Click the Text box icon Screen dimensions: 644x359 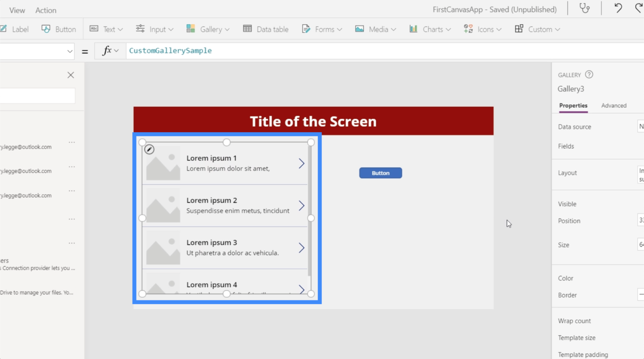pyautogui.click(x=94, y=29)
